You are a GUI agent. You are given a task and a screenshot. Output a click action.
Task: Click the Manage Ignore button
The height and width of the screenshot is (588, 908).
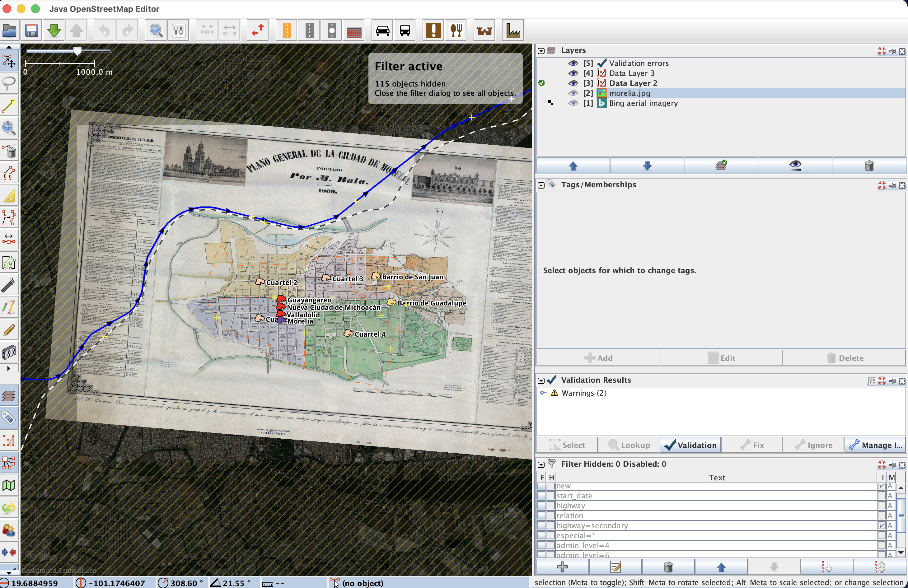(875, 445)
